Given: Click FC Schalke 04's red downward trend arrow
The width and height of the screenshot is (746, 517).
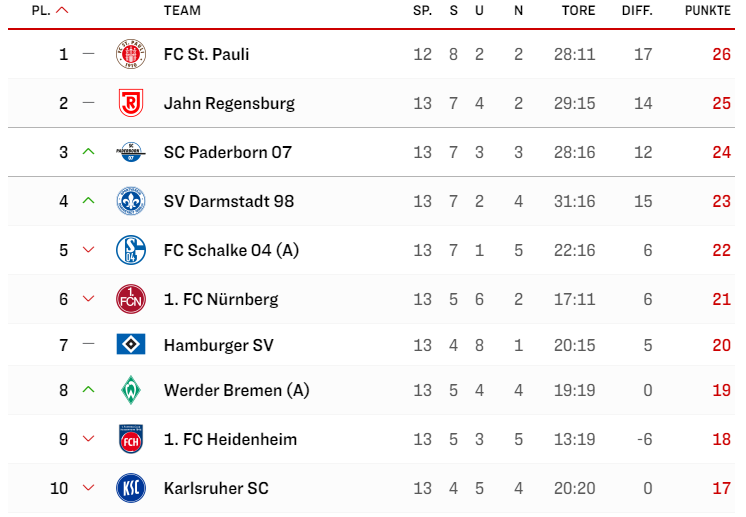Looking at the screenshot, I should (x=88, y=250).
